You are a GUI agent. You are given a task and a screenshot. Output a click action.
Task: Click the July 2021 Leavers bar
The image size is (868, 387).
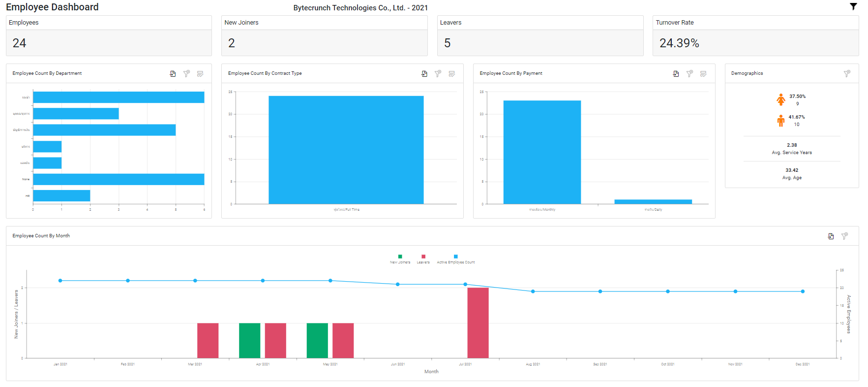pyautogui.click(x=478, y=323)
